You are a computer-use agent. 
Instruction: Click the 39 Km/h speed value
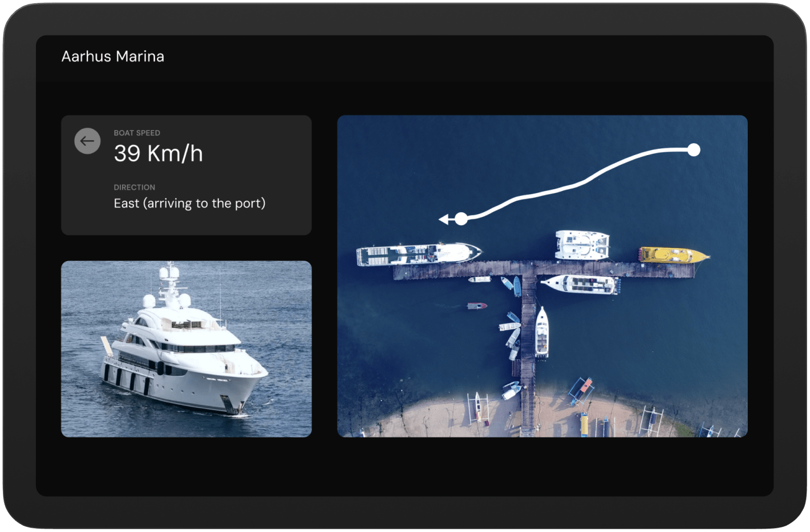click(x=158, y=153)
